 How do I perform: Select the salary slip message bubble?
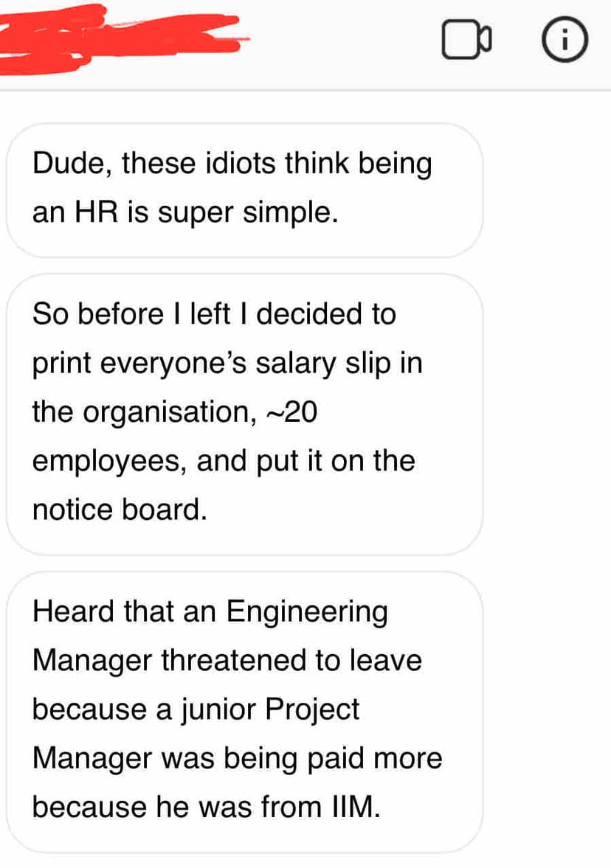coord(244,413)
